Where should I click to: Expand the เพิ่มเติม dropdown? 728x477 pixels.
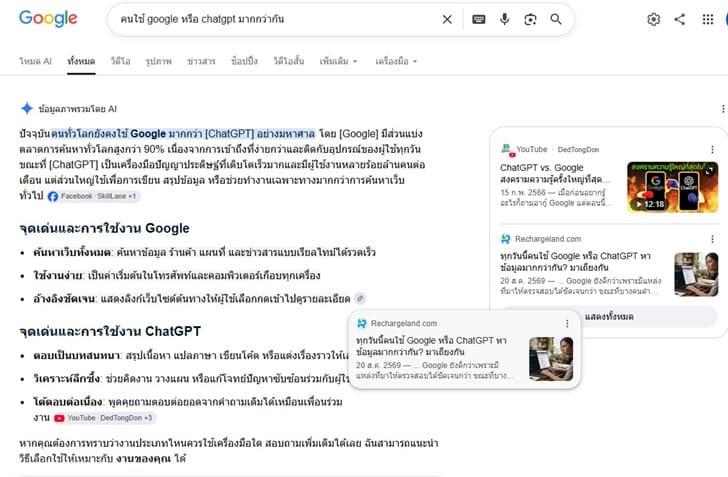point(338,61)
